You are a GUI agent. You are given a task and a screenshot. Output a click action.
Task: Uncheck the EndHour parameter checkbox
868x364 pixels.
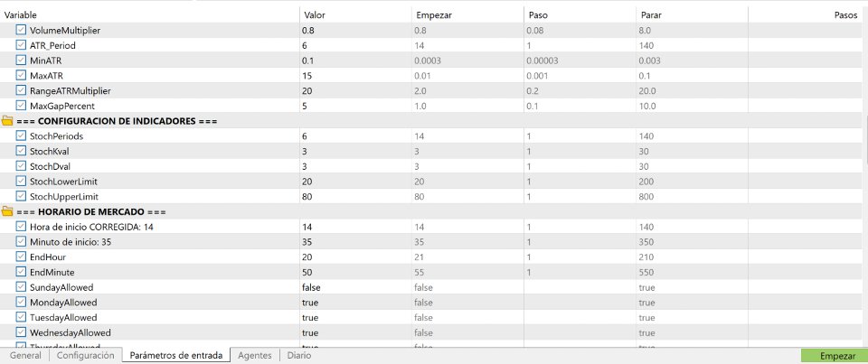tap(22, 257)
